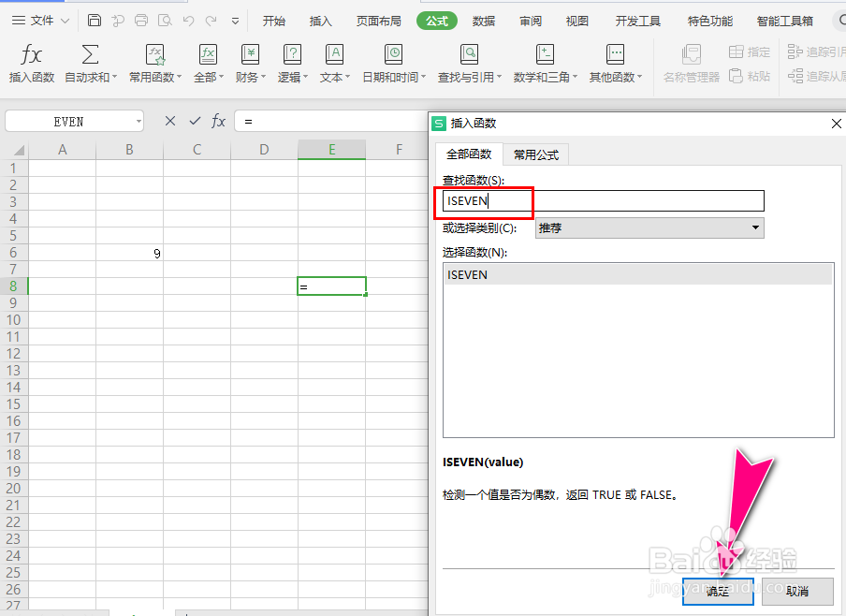Confirm formula entry with the checkmark icon
This screenshot has height=616, width=846.
tap(195, 121)
